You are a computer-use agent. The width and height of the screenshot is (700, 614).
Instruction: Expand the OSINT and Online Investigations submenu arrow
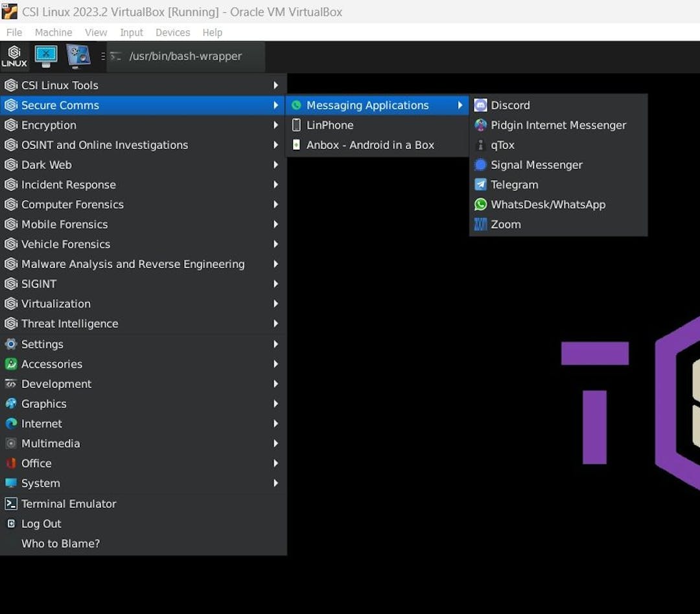click(x=275, y=145)
